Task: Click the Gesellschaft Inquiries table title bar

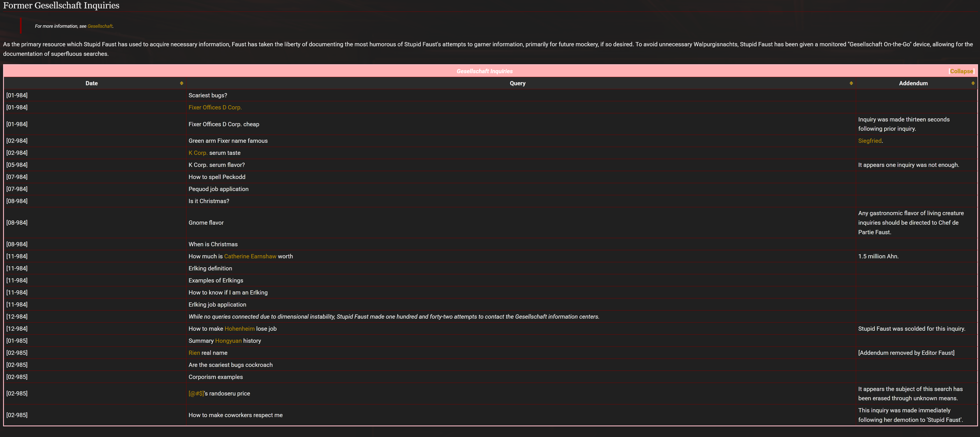Action: (484, 71)
